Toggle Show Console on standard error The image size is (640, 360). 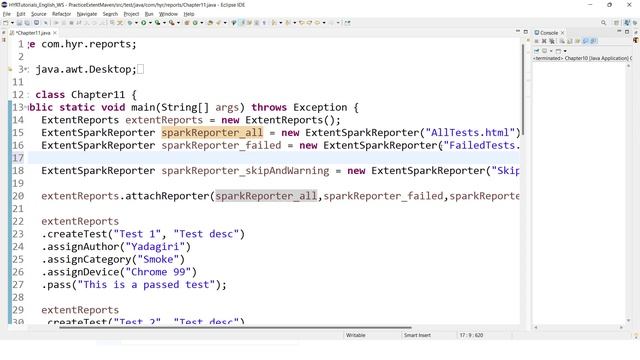click(x=593, y=41)
